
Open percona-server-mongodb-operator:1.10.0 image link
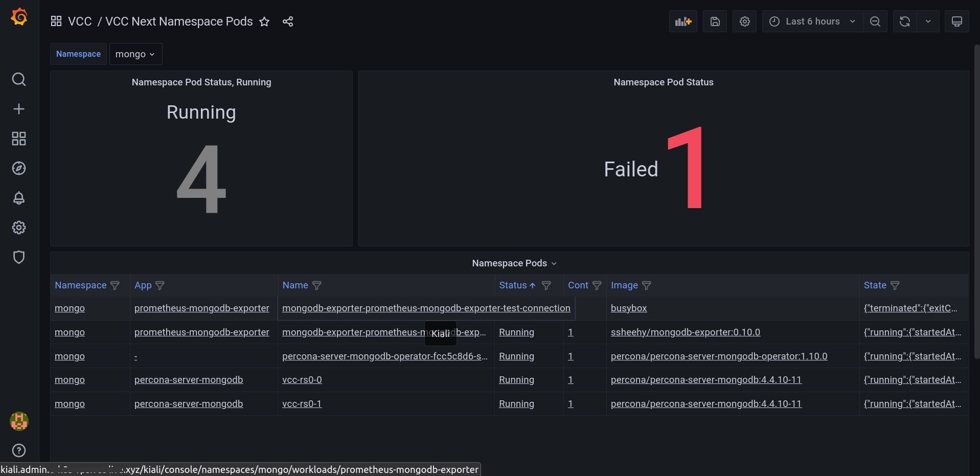point(719,356)
